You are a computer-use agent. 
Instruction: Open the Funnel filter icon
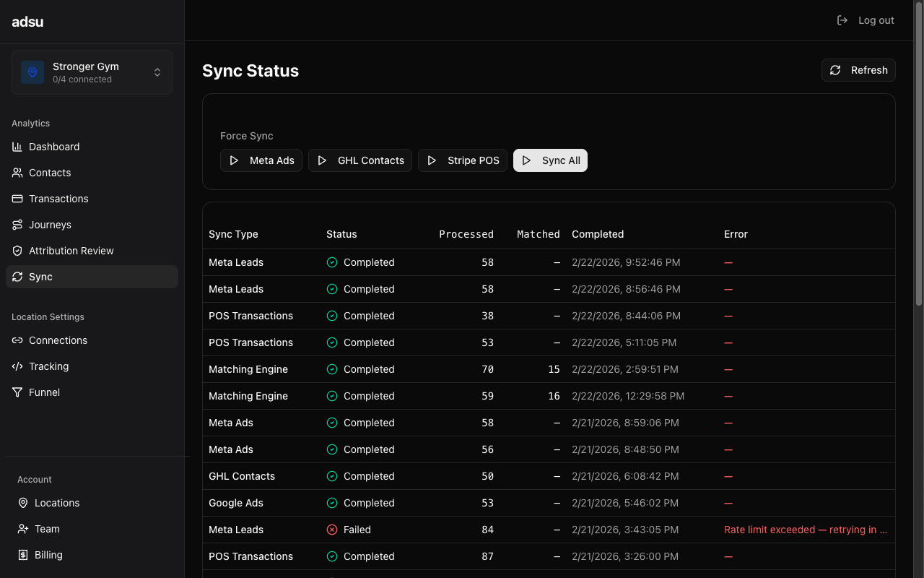[x=17, y=392]
